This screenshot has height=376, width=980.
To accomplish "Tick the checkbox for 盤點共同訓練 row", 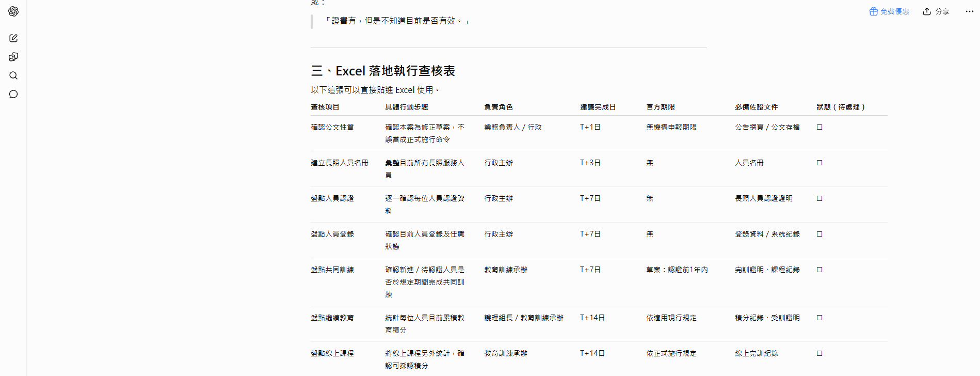I will pos(820,270).
